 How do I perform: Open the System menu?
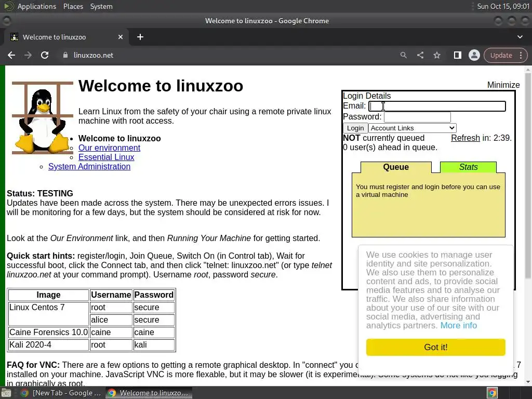(101, 6)
